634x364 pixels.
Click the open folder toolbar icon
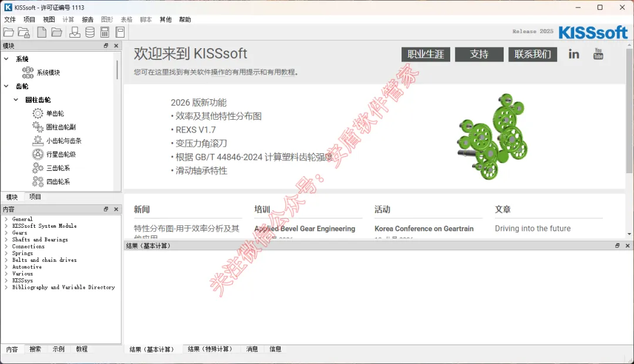point(8,32)
